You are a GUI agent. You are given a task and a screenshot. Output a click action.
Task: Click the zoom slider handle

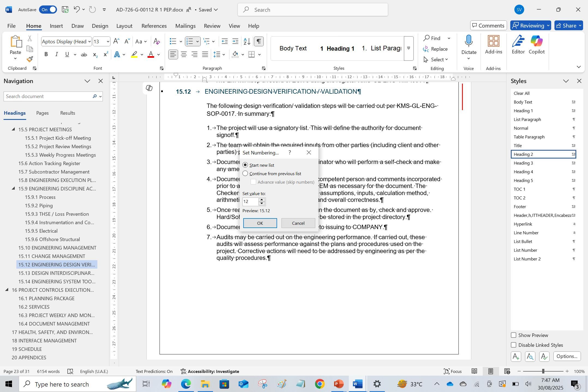(543, 371)
